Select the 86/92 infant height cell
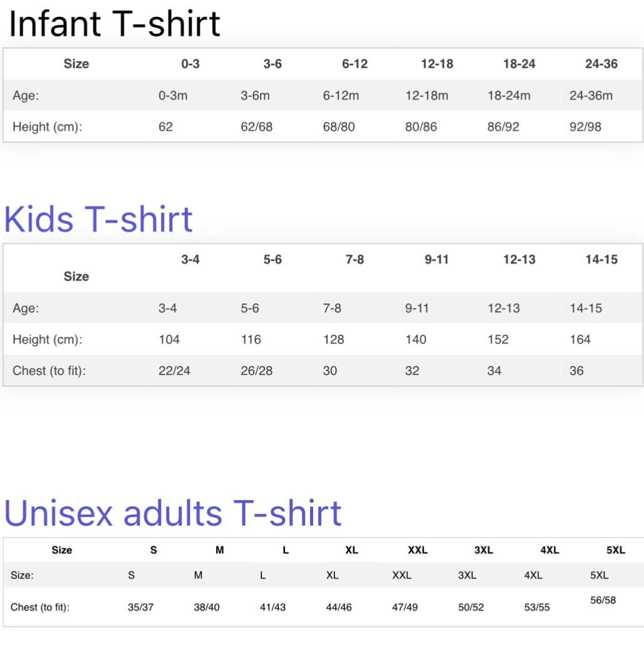644x645 pixels. pyautogui.click(x=503, y=127)
